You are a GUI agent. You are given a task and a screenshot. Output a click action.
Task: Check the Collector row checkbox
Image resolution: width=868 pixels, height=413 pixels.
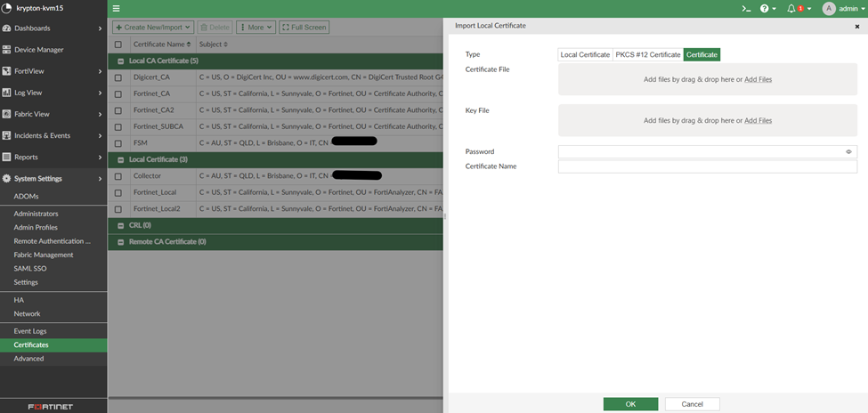[118, 176]
